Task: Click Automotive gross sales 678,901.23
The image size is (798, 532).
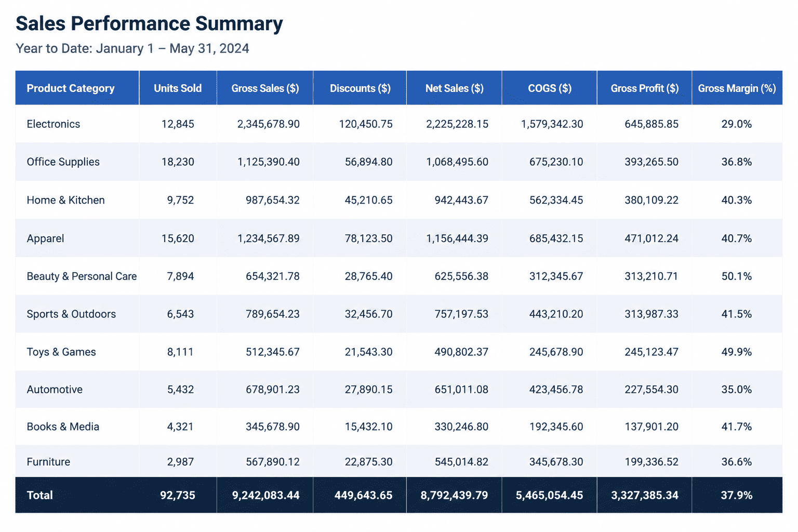Action: tap(273, 390)
